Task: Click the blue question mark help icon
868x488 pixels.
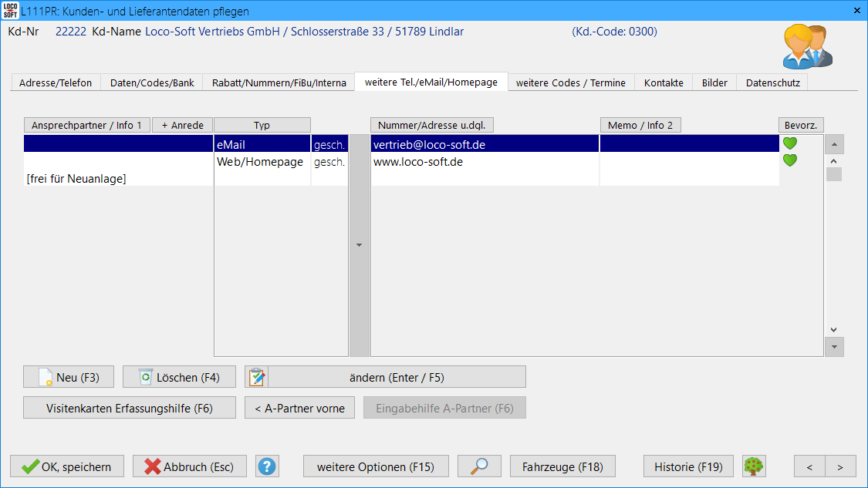Action: [267, 466]
